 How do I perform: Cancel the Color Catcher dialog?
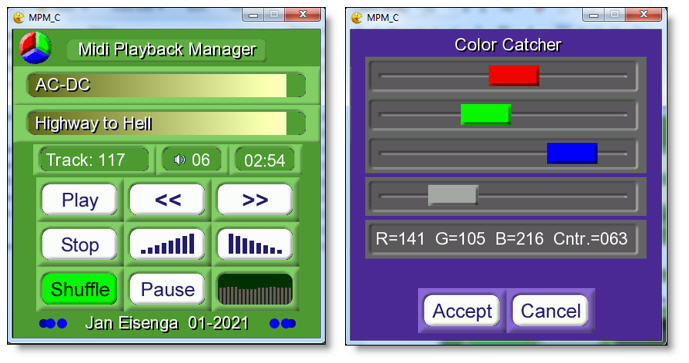click(x=551, y=311)
